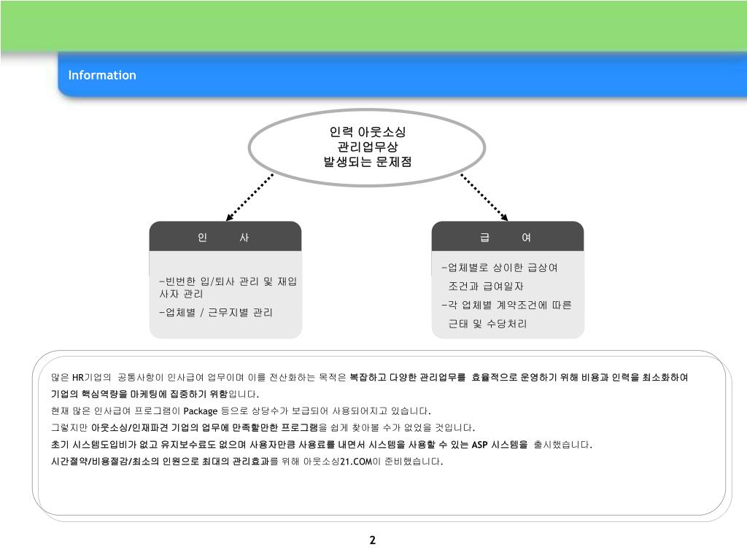Click the Information header title

click(x=102, y=75)
